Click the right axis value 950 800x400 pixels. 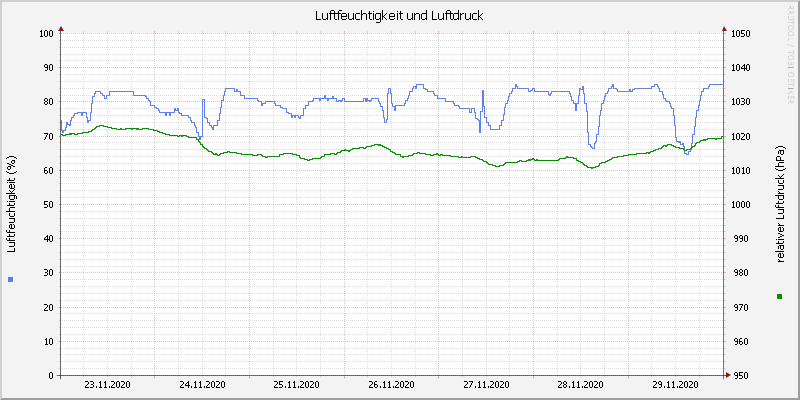(x=739, y=376)
